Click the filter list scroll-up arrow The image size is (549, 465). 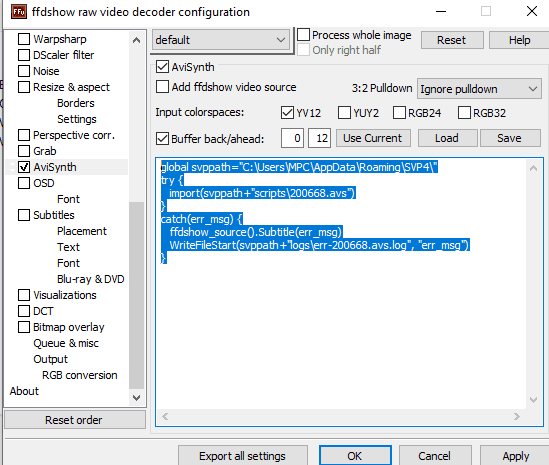[x=137, y=40]
